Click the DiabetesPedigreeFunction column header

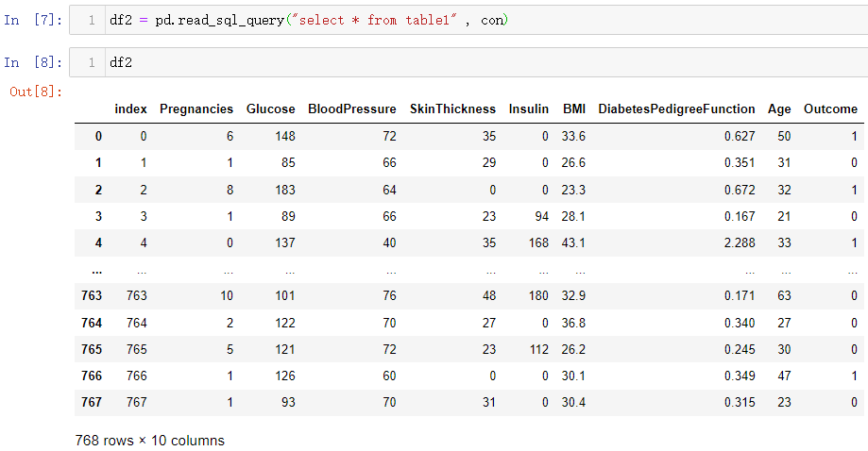click(676, 109)
